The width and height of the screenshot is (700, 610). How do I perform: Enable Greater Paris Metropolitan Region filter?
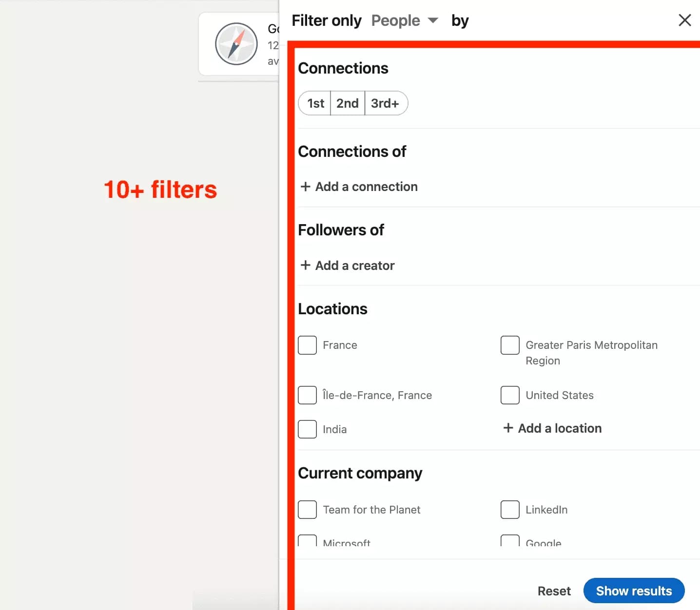tap(510, 345)
